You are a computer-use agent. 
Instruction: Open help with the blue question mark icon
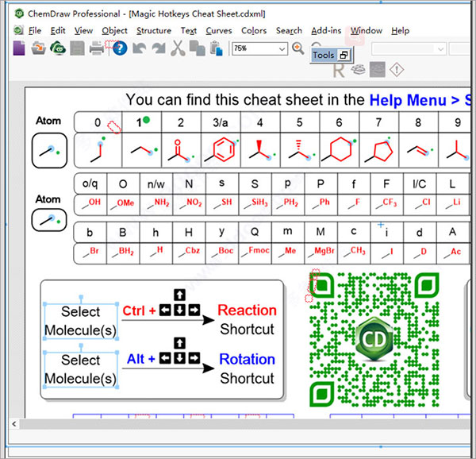click(120, 48)
